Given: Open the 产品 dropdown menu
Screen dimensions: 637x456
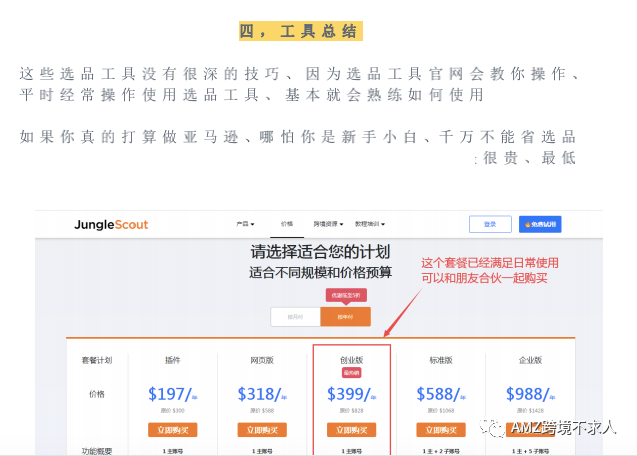Looking at the screenshot, I should pyautogui.click(x=245, y=224).
